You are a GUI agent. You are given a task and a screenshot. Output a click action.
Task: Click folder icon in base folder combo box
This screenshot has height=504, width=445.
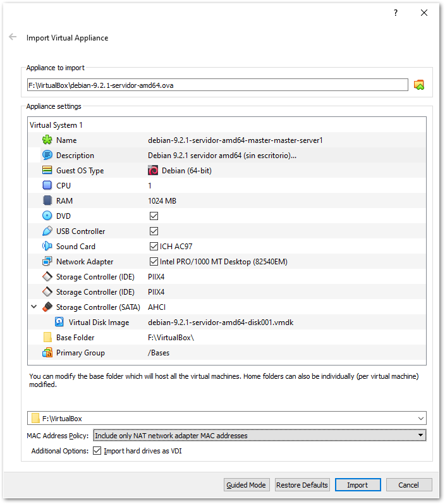coord(35,418)
